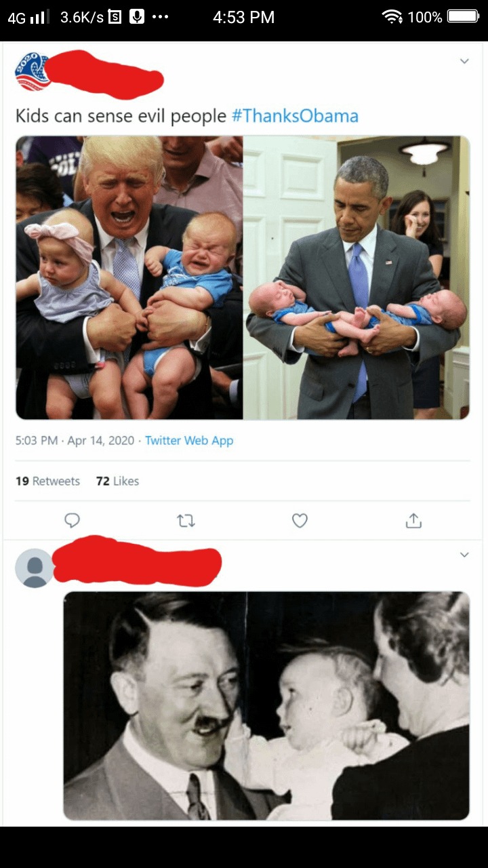Tap the three dots in the status bar
The width and height of the screenshot is (488, 868).
pos(160,17)
